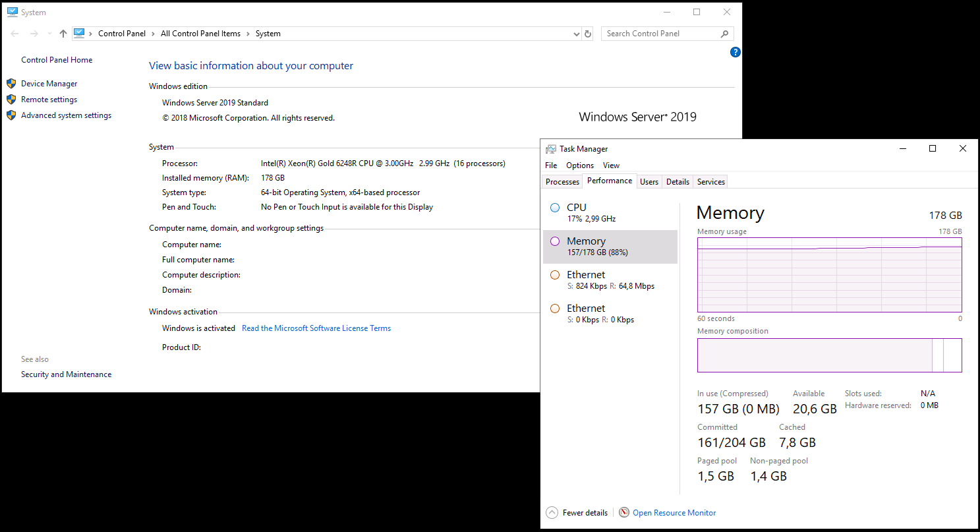This screenshot has width=980, height=532.
Task: Select All Control Panel Items breadcrumb
Action: (x=200, y=34)
